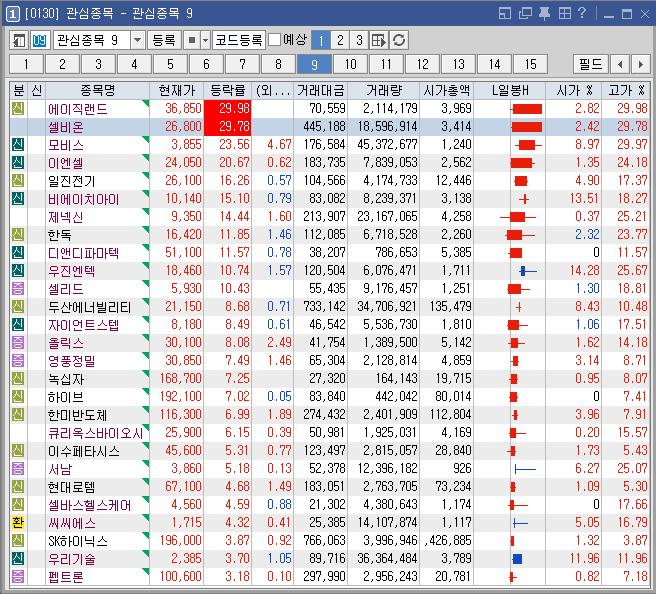Screen dimensions: 656x594
Task: Click the 필드 button
Action: (590, 64)
